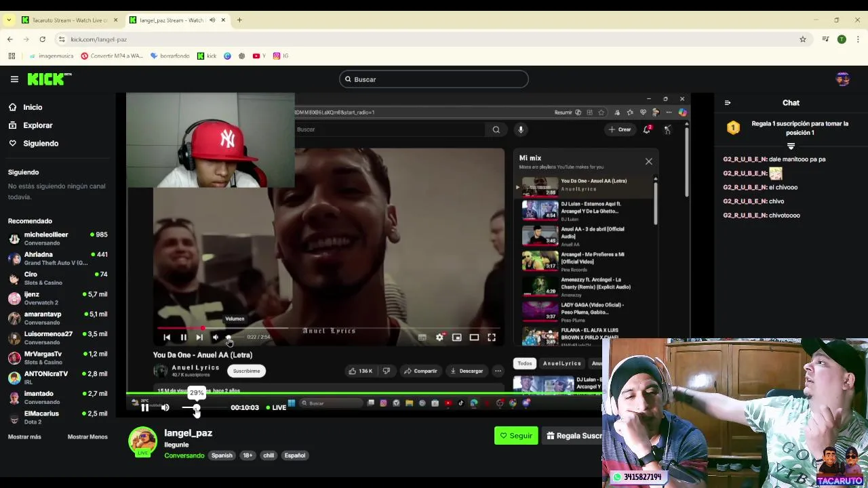This screenshot has width=868, height=488.
Task: Click langel_paz streamer avatar
Action: click(x=143, y=441)
